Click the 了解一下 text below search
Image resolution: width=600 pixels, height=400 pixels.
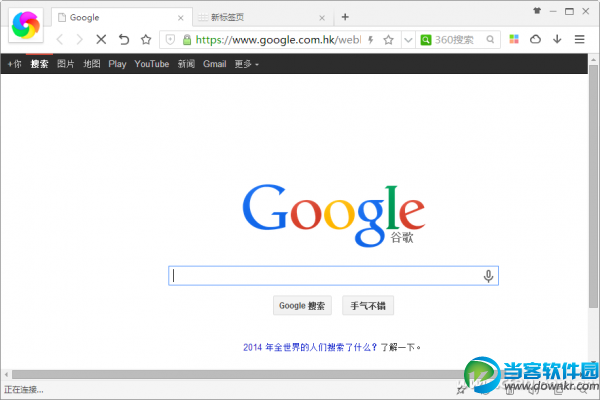tap(400, 347)
